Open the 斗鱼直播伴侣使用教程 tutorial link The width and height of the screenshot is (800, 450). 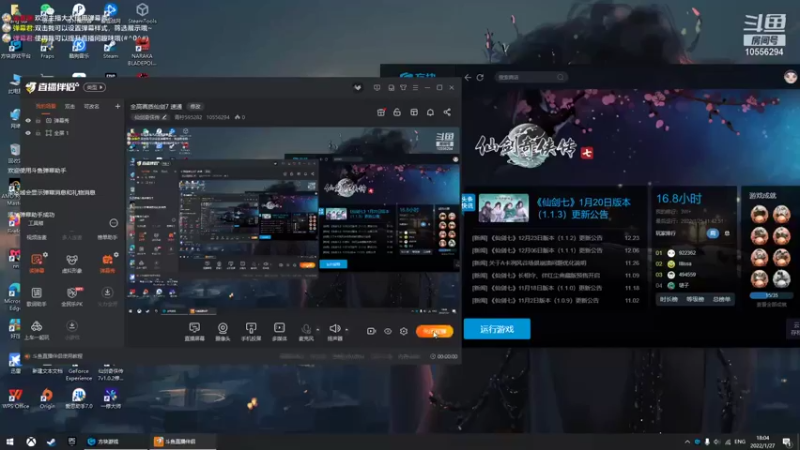57,356
